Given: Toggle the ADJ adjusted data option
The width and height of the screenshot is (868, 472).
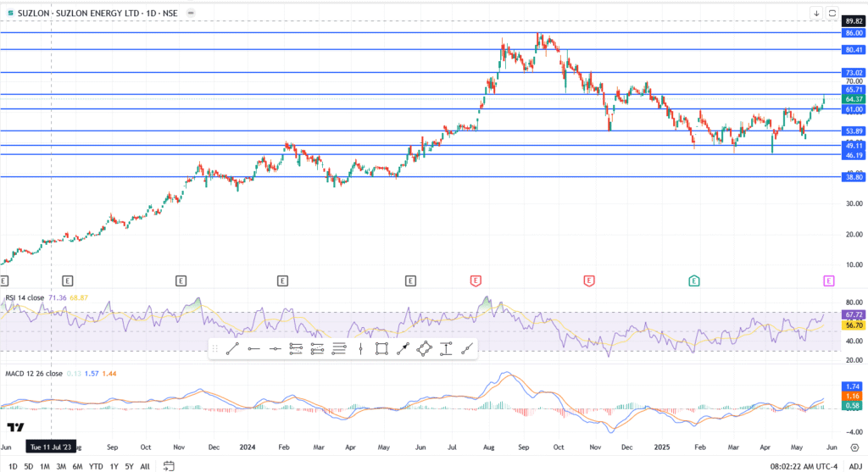Looking at the screenshot, I should coord(854,465).
